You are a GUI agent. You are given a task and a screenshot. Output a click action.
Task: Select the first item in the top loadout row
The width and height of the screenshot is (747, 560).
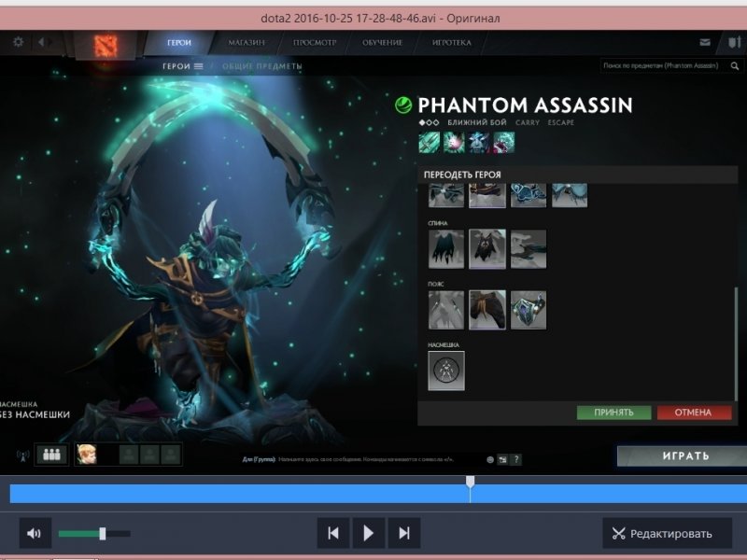pos(446,195)
